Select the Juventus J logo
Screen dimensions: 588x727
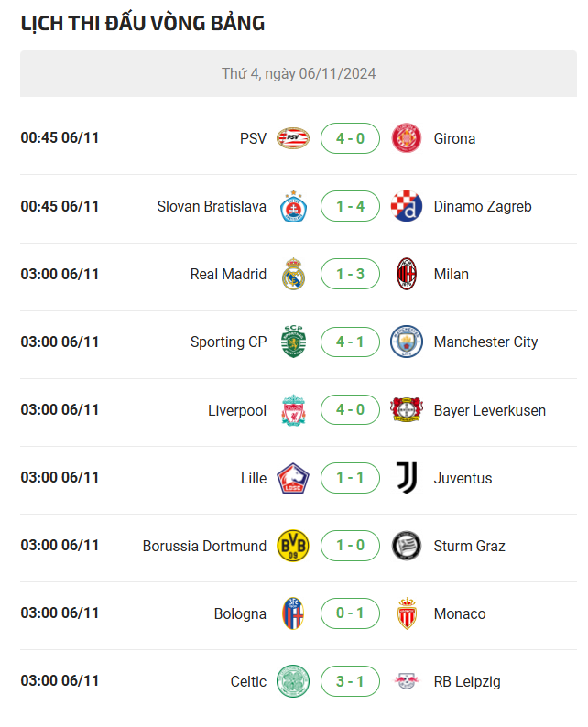(407, 478)
